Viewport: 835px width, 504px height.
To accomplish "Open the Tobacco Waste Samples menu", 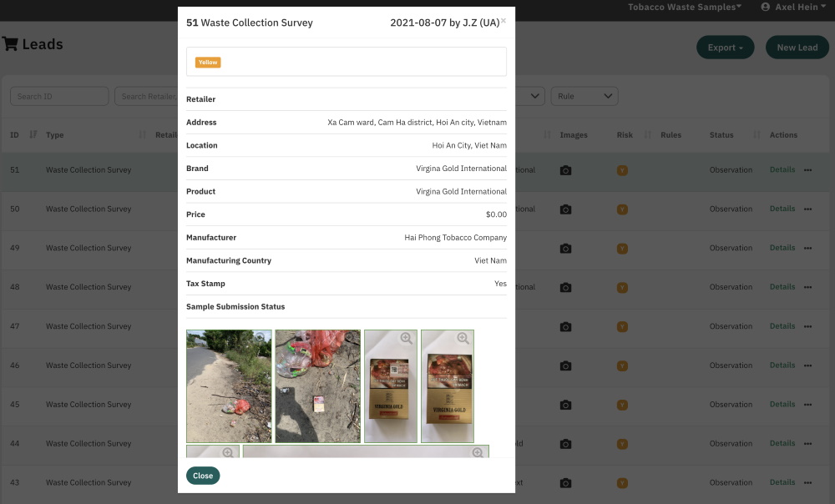I will (x=685, y=7).
